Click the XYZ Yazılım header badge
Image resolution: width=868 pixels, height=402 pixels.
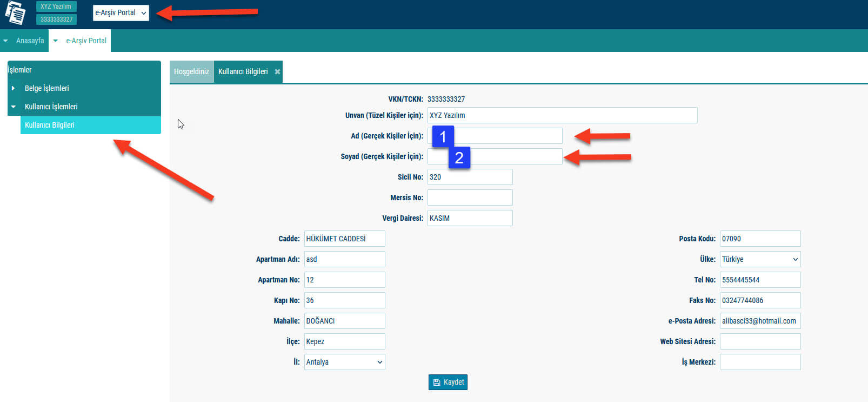56,6
